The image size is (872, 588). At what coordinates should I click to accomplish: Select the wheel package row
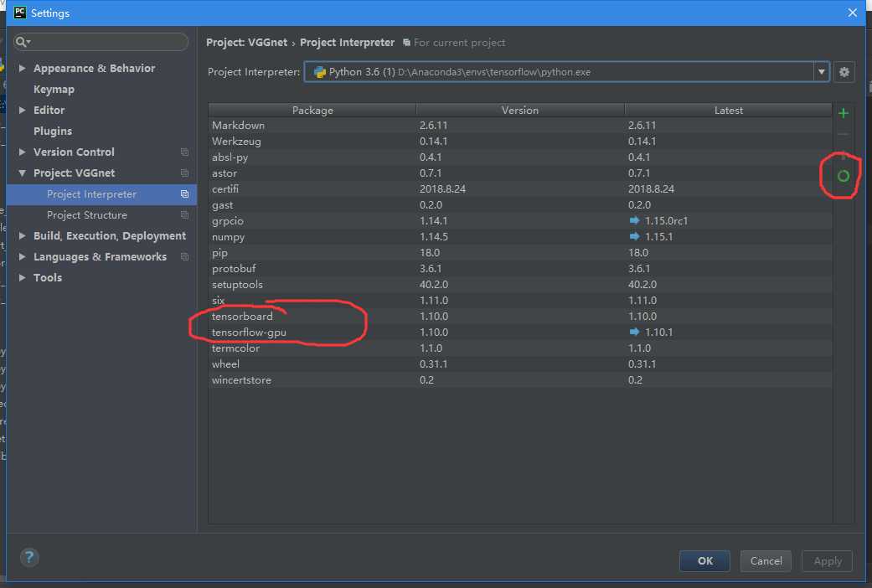(520, 364)
